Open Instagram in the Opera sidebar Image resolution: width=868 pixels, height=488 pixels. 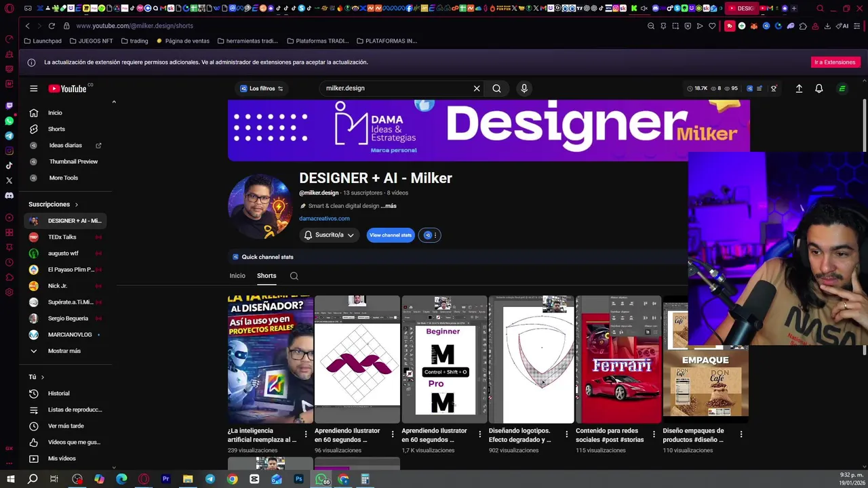9,150
